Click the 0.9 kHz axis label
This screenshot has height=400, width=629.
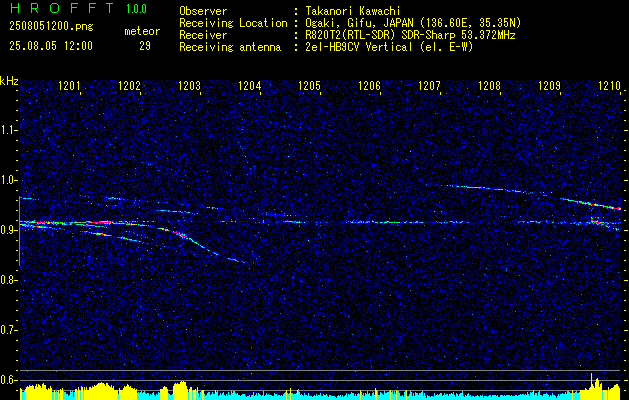click(8, 230)
